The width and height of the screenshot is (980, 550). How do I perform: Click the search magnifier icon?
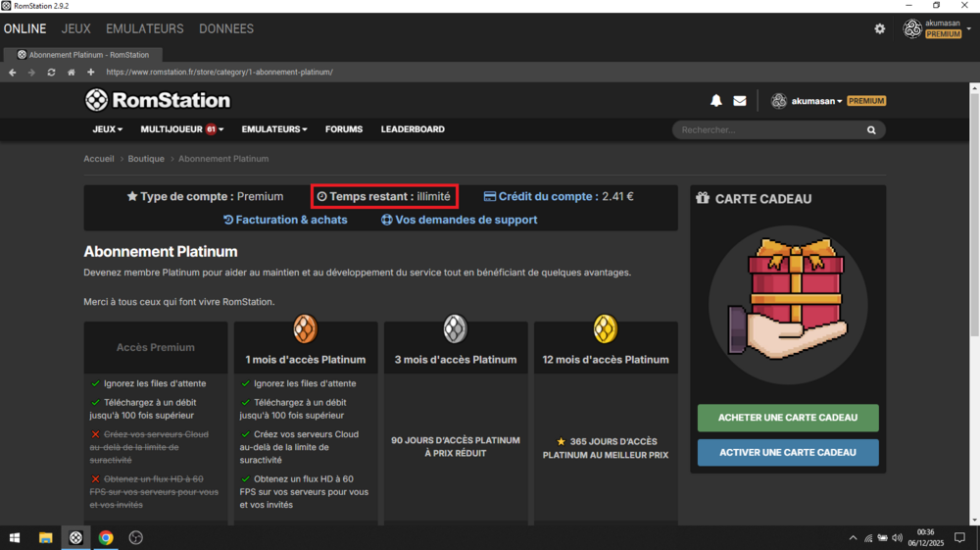coord(871,130)
